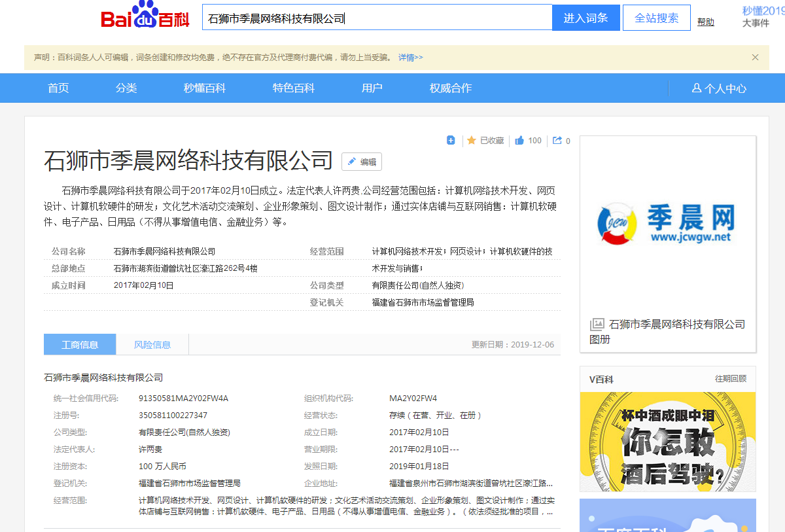This screenshot has width=785, height=532.
Task: Open 往期回顾 in V百科 panel
Action: 730,379
